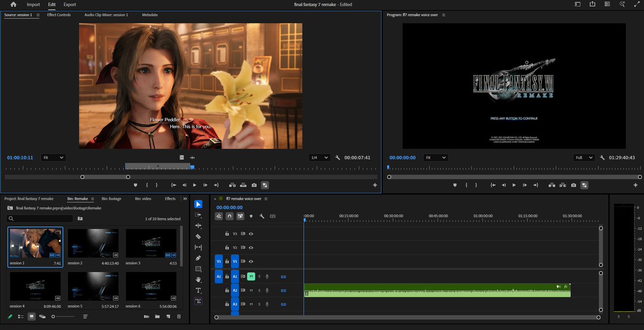Select session 5 clip thumbnail
This screenshot has height=330, width=644.
tap(93, 286)
